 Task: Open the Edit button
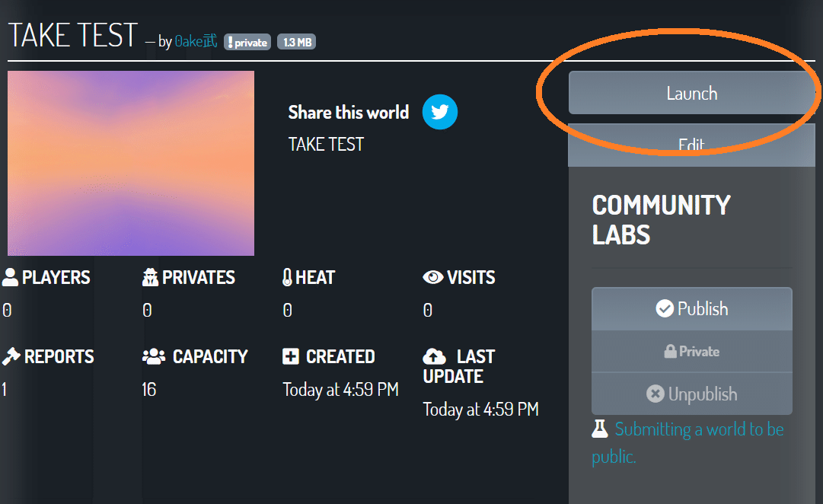[691, 146]
